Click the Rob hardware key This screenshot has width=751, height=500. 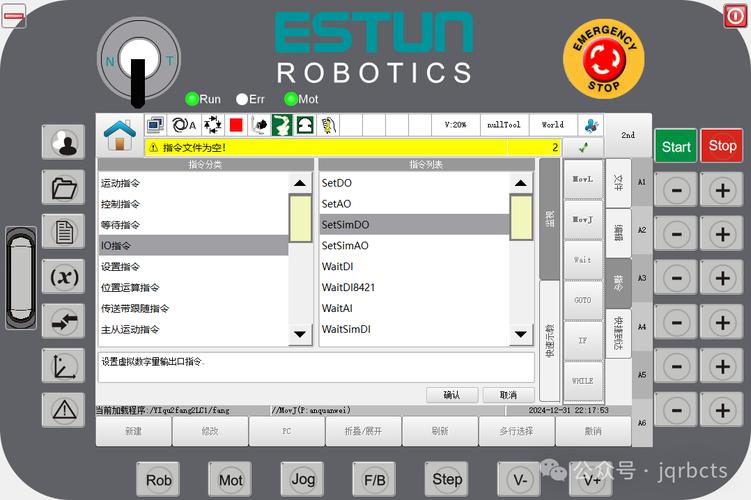tap(158, 479)
